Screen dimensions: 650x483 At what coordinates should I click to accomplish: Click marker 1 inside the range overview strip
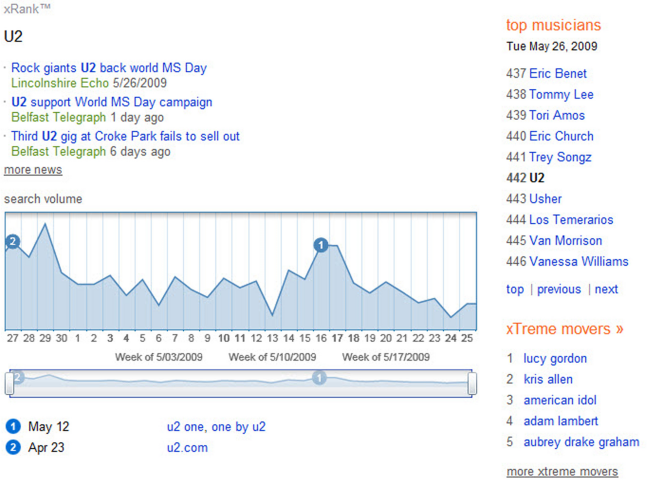tap(319, 378)
